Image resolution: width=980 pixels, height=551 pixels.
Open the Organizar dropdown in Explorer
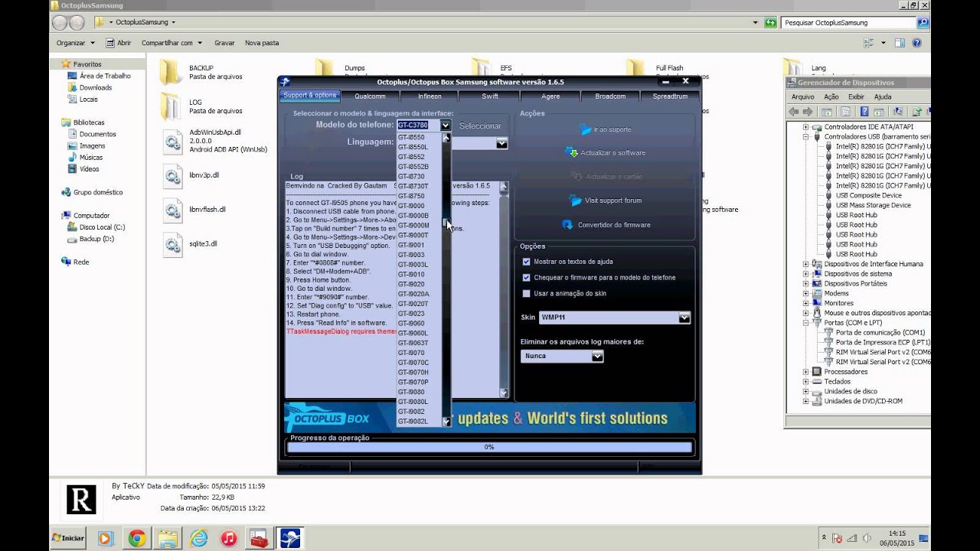tap(76, 43)
